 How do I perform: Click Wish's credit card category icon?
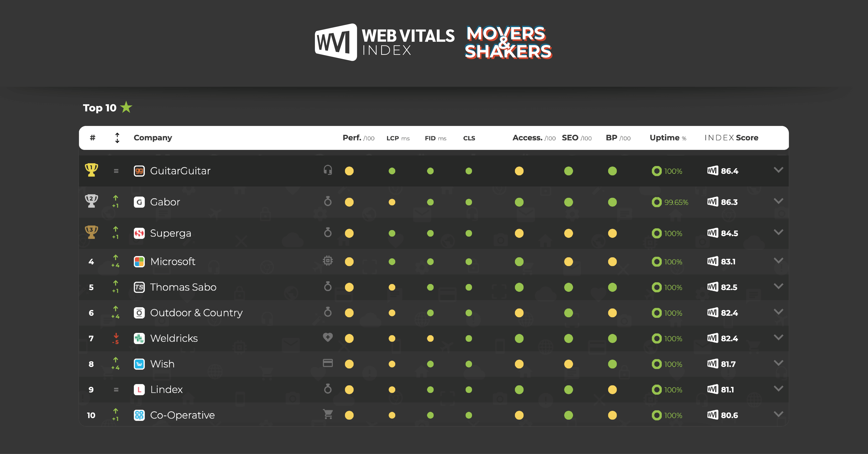[x=328, y=363]
